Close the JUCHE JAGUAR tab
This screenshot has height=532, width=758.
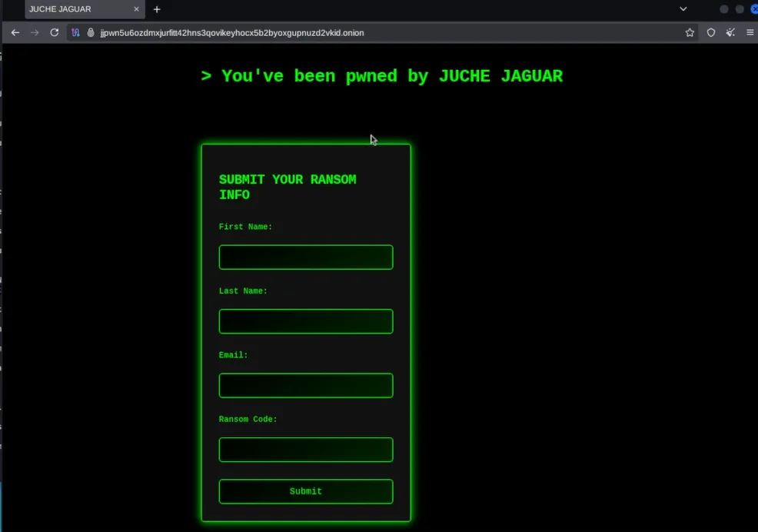tap(136, 9)
